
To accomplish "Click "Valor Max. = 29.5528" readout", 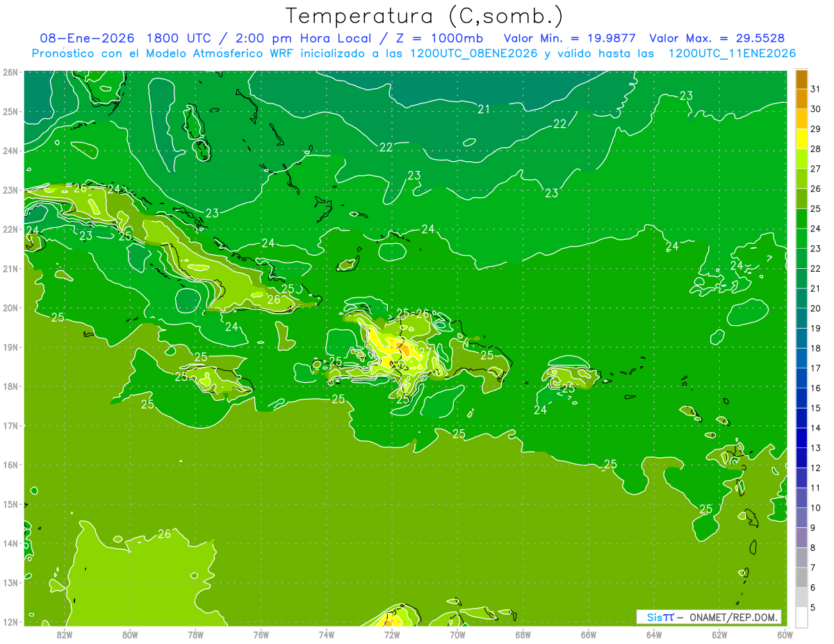I will click(x=717, y=38).
